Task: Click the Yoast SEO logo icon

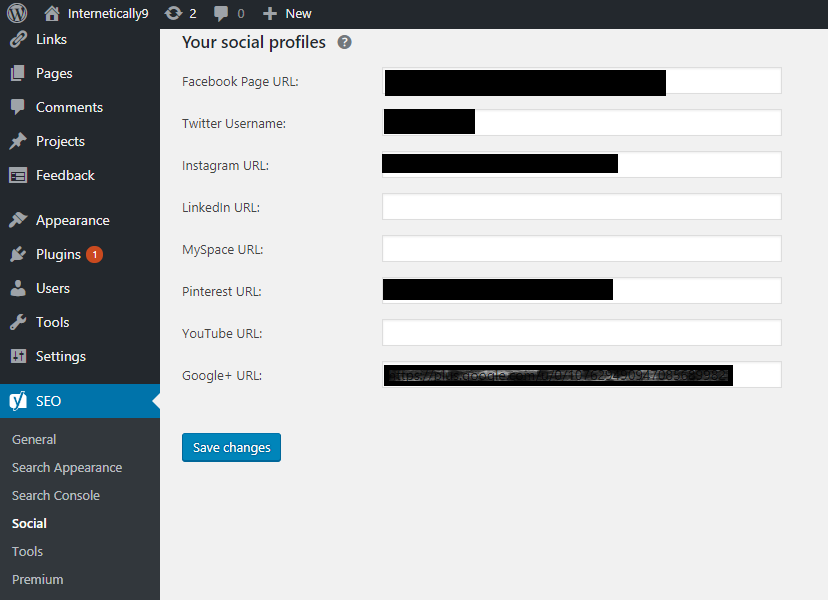Action: tap(18, 401)
